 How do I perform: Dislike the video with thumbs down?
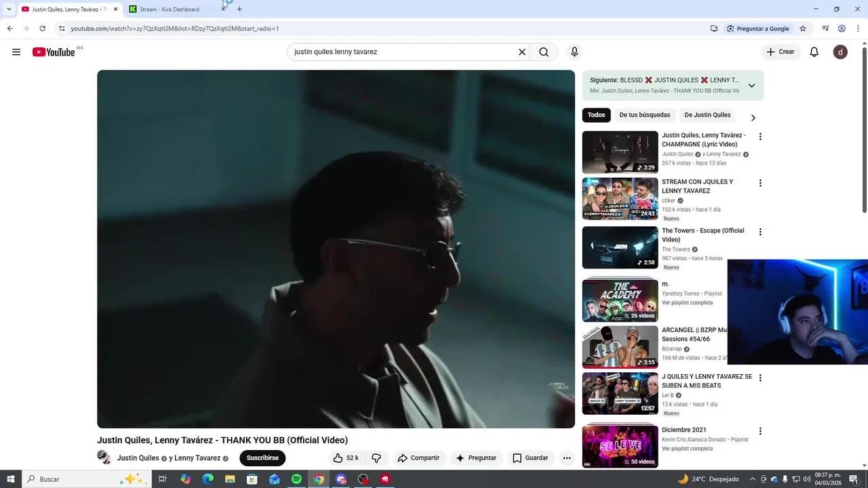tap(376, 458)
